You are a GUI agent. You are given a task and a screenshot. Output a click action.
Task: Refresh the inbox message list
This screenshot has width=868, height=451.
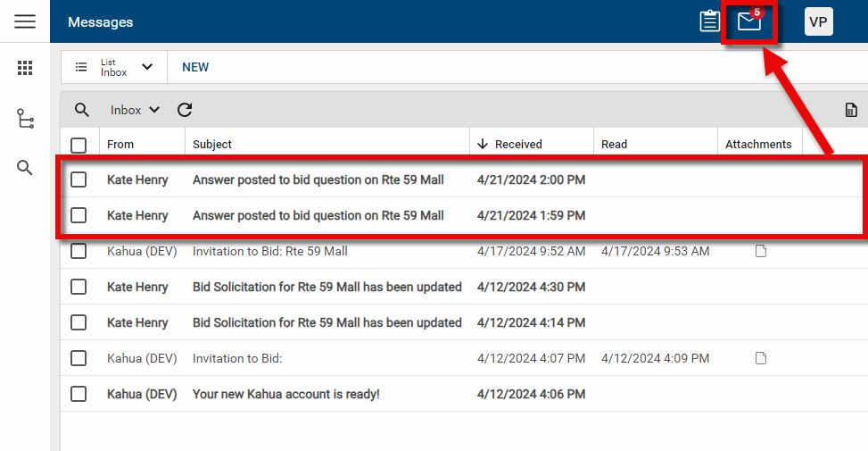pyautogui.click(x=185, y=110)
